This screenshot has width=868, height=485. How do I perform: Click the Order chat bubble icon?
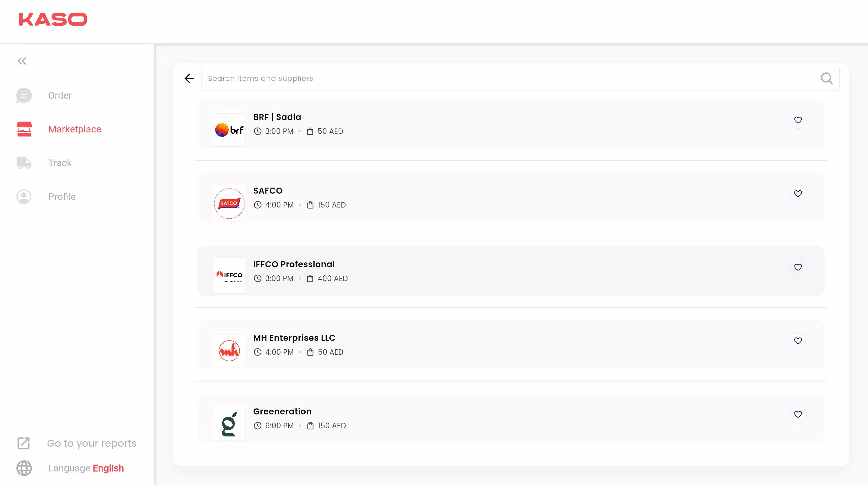24,95
